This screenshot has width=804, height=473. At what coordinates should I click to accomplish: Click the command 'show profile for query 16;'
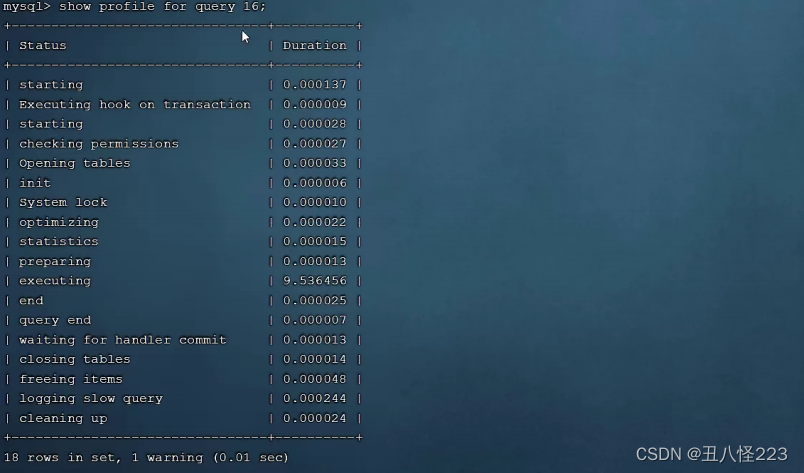(163, 7)
